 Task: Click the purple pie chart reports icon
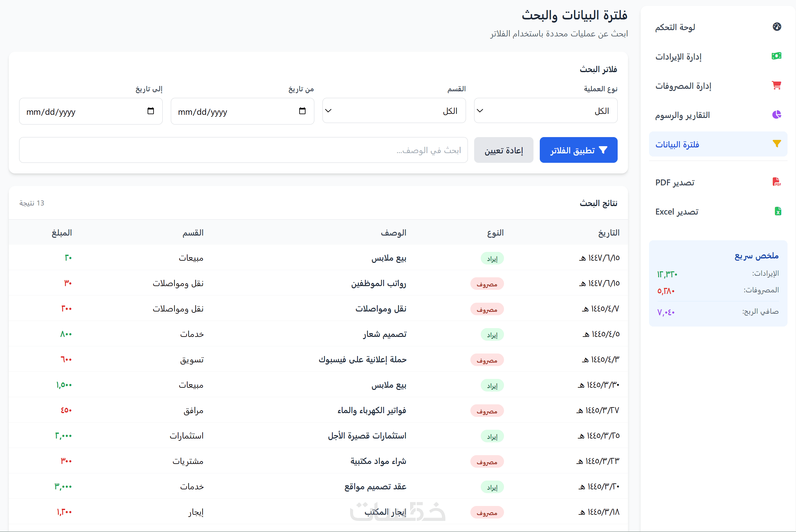pos(777,115)
